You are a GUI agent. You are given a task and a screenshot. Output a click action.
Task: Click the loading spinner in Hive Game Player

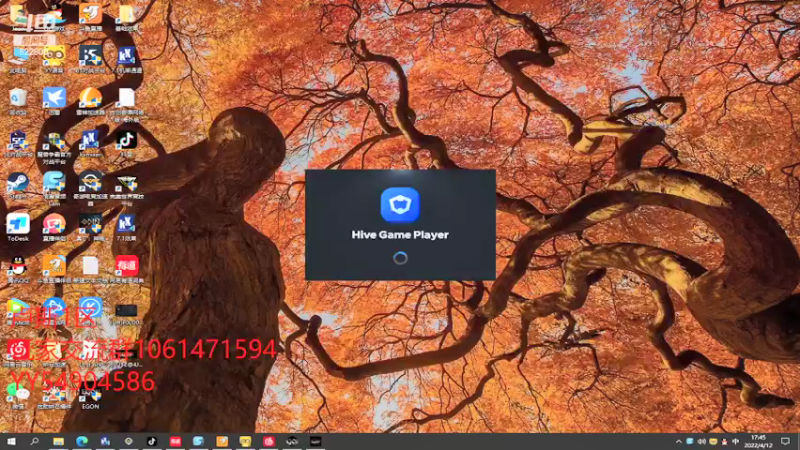(400, 258)
